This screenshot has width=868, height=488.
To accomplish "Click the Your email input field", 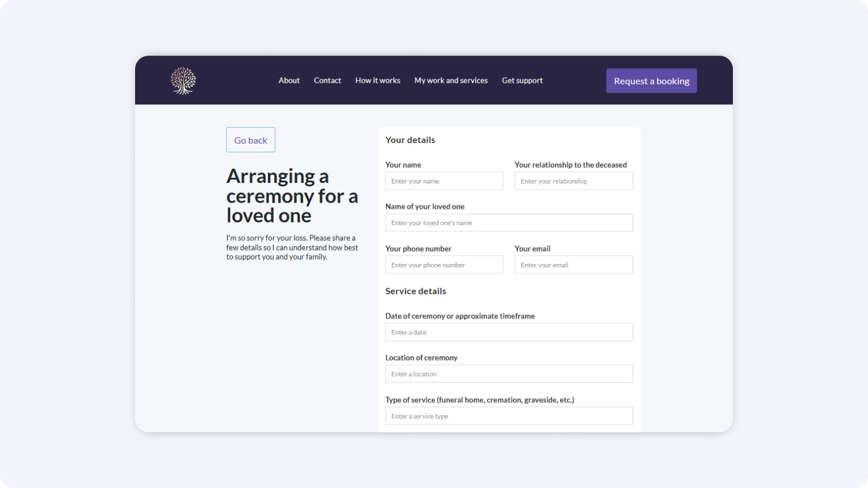I will (574, 265).
